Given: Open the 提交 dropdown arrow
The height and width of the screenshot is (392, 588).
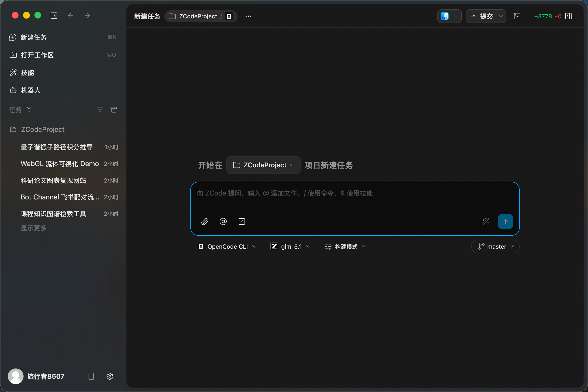Looking at the screenshot, I should [x=501, y=16].
